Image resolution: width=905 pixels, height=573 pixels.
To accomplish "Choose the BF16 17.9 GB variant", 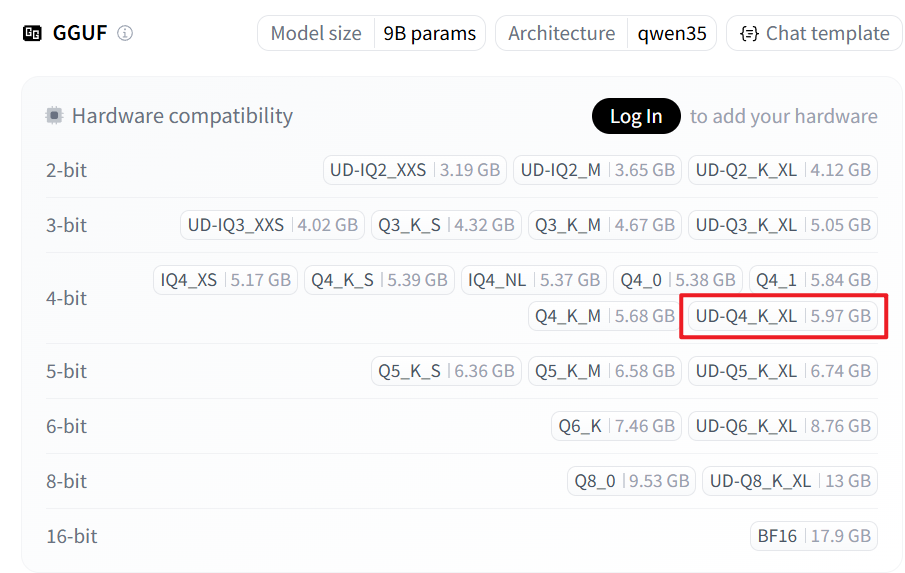I will point(813,536).
